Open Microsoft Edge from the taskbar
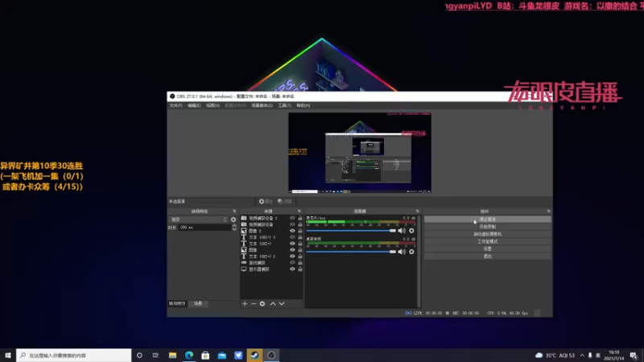Screen dimensions: 644x362 tap(189, 355)
